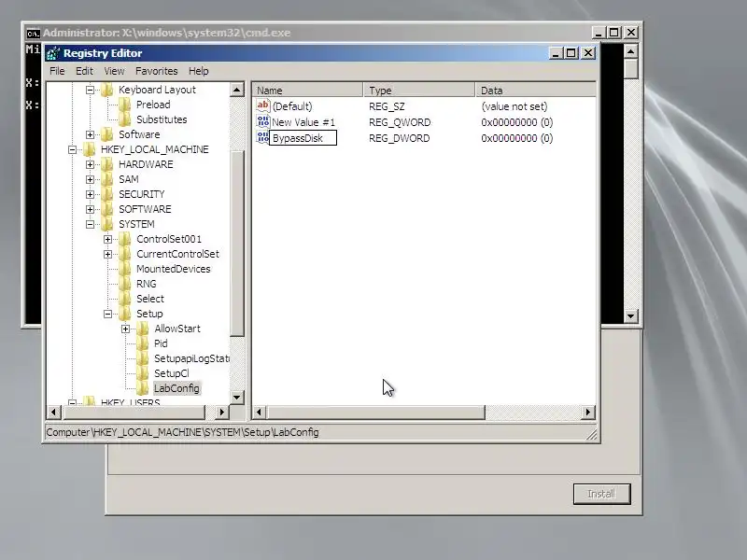Click the SAM folder icon
The height and width of the screenshot is (560, 747).
[107, 179]
